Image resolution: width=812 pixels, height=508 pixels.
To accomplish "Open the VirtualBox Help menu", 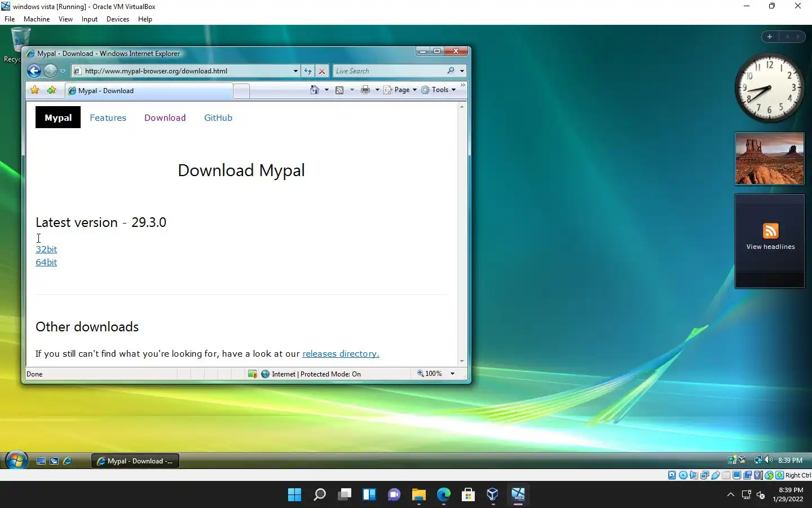I will 145,19.
